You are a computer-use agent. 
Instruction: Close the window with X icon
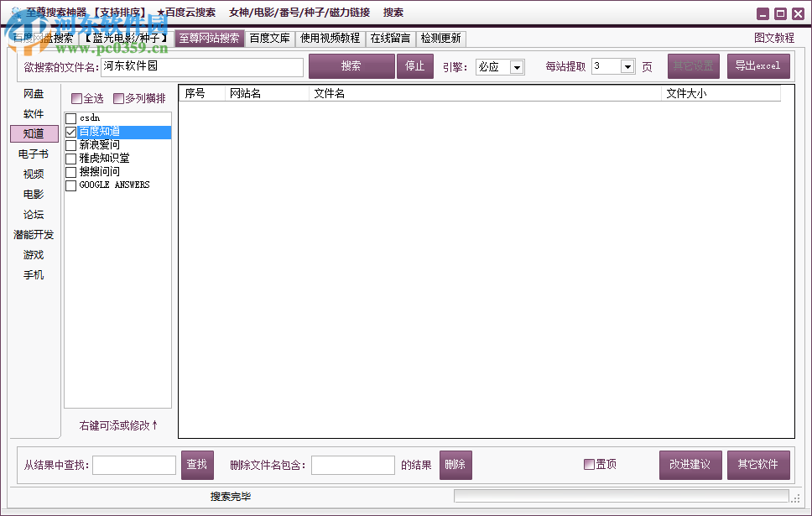pos(798,14)
